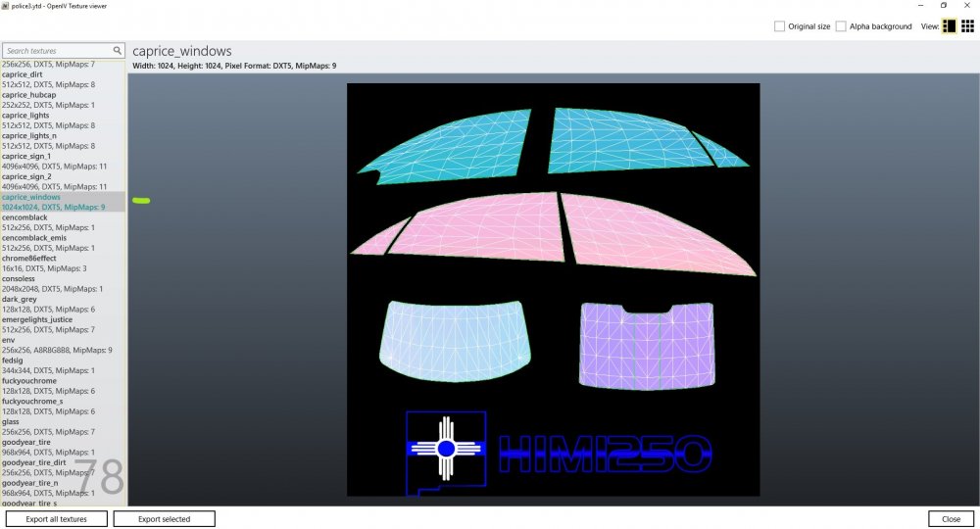
Task: Click the OpenIV title bar app icon
Action: (5, 6)
